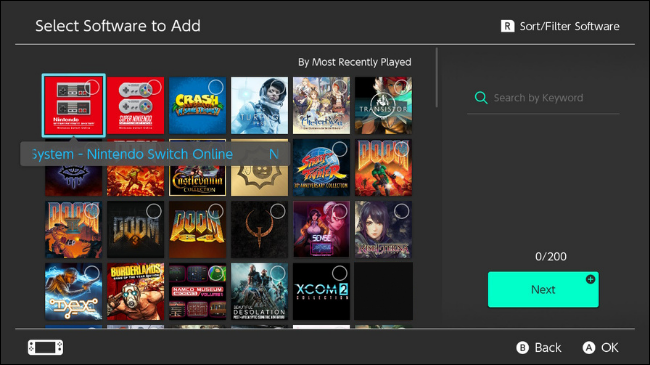Mark the Crash Team Racing selection circle
Screen dimensions: 650x365
click(216, 87)
